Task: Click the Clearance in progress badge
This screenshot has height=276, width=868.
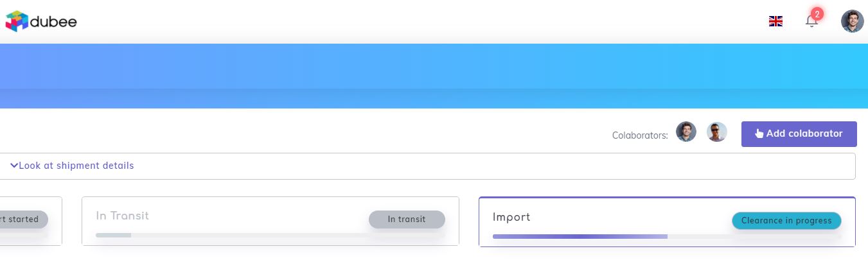Action: click(786, 221)
